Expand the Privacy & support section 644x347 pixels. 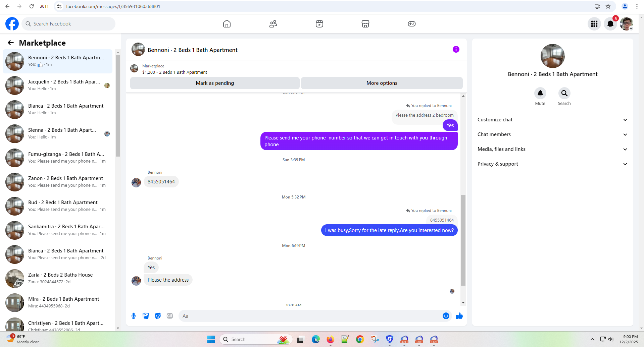tap(552, 164)
